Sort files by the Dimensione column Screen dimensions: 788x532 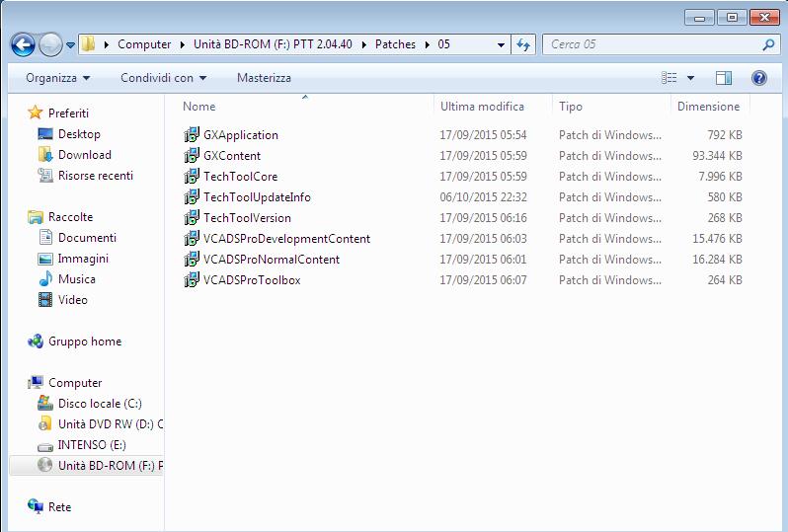pos(708,107)
